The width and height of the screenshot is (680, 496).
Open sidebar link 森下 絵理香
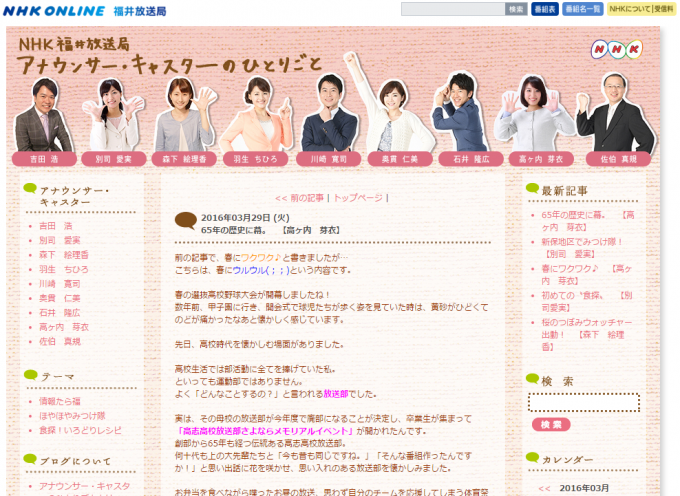click(64, 255)
